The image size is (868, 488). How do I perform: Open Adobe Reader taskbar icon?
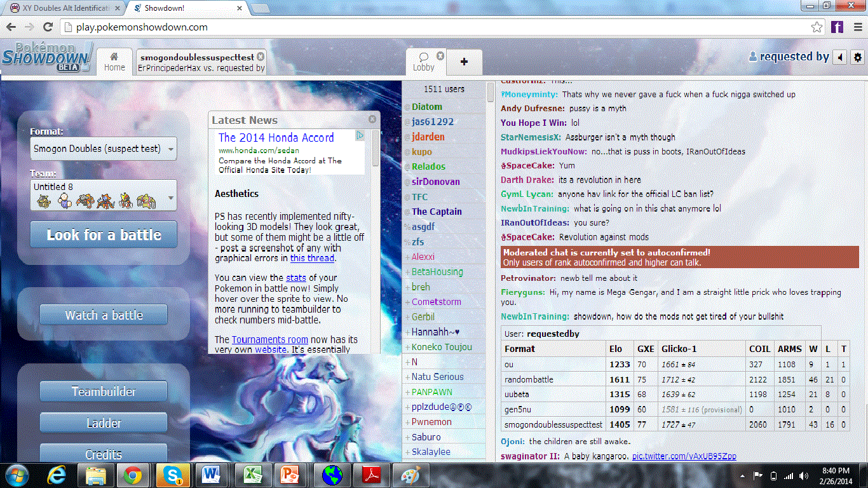[370, 475]
